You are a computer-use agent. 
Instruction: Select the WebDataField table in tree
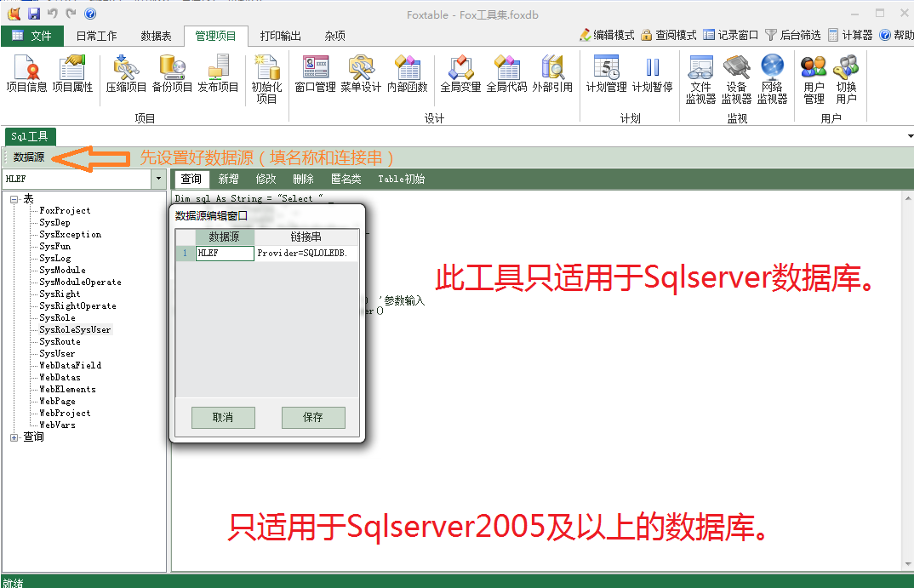pyautogui.click(x=70, y=365)
